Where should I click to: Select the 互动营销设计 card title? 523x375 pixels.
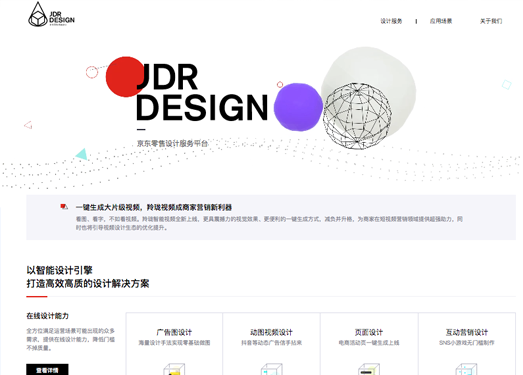pos(467,332)
